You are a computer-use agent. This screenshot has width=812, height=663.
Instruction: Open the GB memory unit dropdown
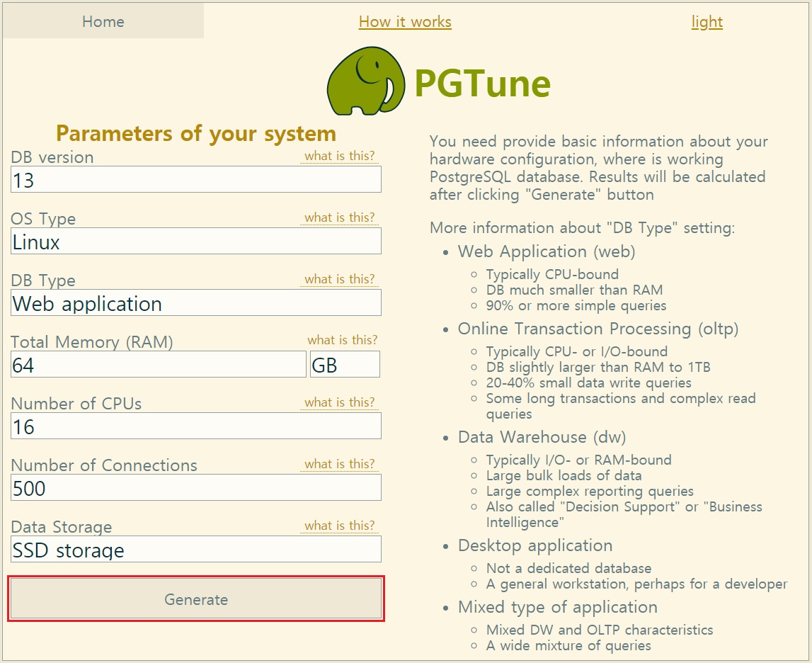coord(345,364)
